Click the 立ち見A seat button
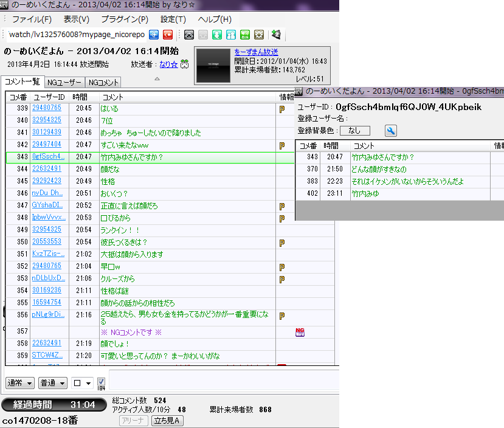 click(168, 421)
